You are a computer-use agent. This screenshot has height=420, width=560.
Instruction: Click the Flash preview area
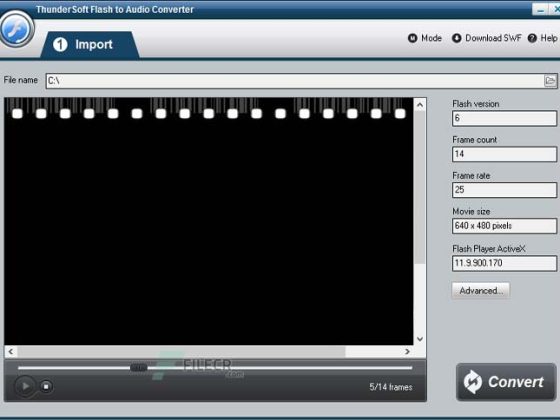[209, 221]
